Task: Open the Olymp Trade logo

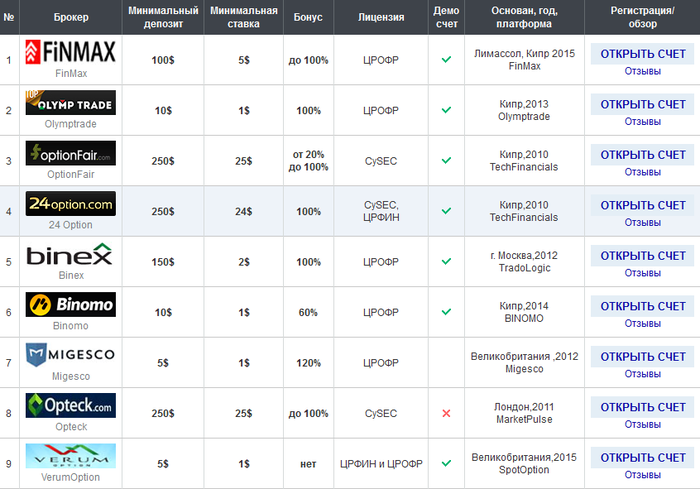Action: click(71, 102)
